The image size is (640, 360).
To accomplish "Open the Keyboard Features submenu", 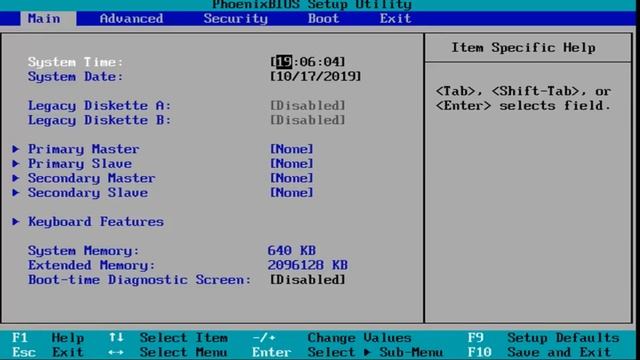I will coord(96,222).
